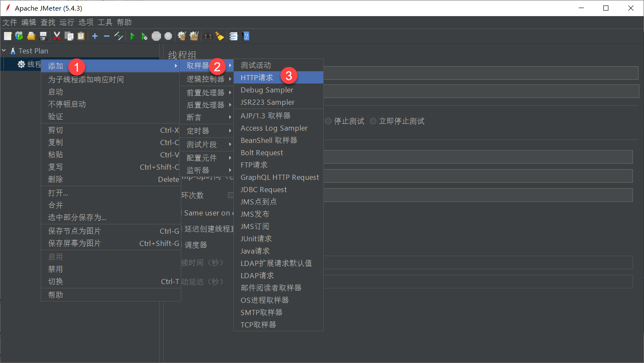Open the 运行 menu
The image size is (644, 363).
(67, 22)
